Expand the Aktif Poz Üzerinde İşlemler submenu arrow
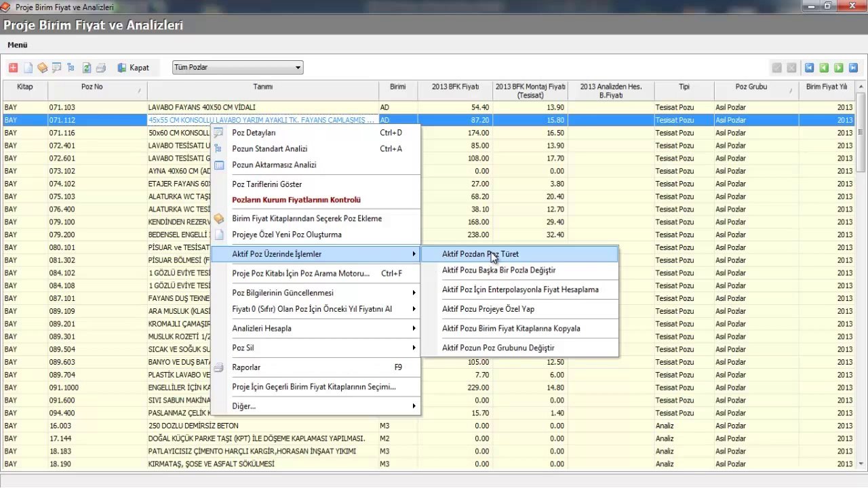 pyautogui.click(x=414, y=254)
